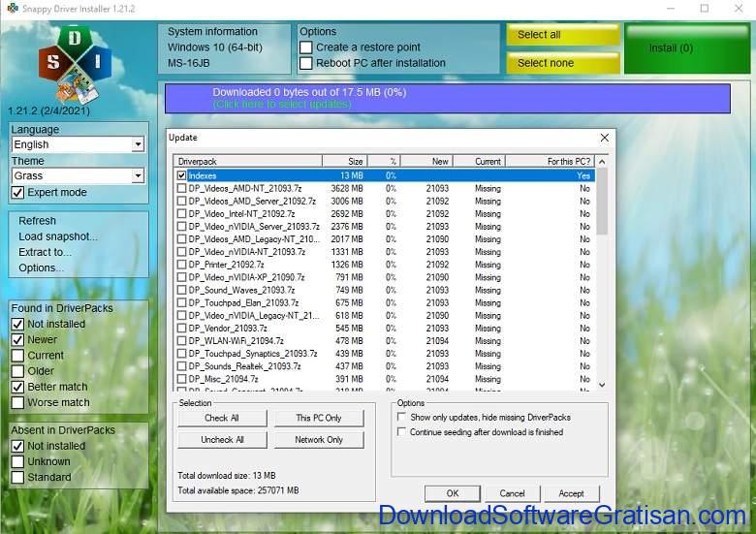
Task: Sort by the % column header
Action: pos(384,162)
